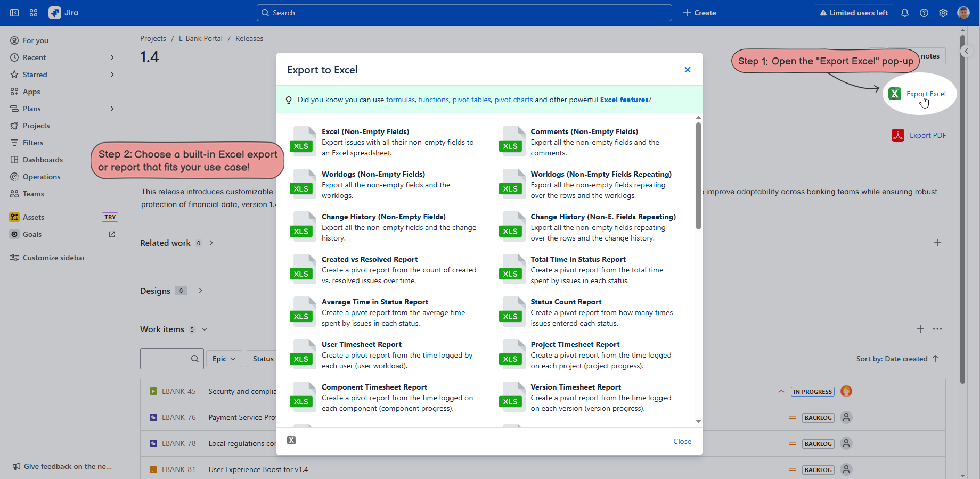
Task: Open the app switcher grid icon
Action: (34, 13)
